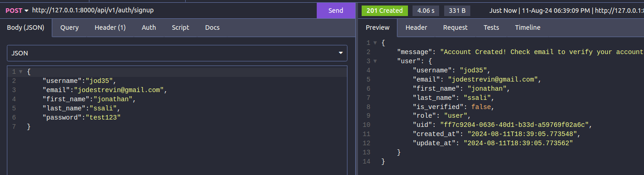
Task: Collapse the request body fold arrow on line 1
Action: point(21,71)
